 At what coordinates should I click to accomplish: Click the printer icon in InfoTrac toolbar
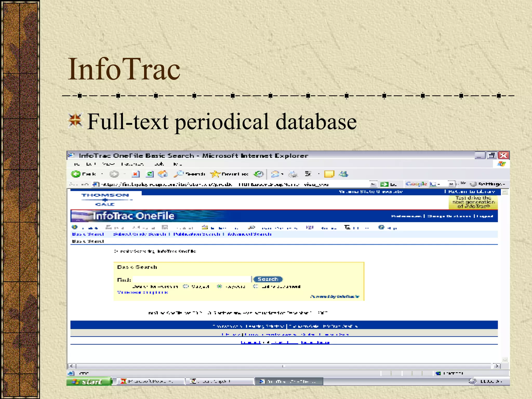[109, 227]
